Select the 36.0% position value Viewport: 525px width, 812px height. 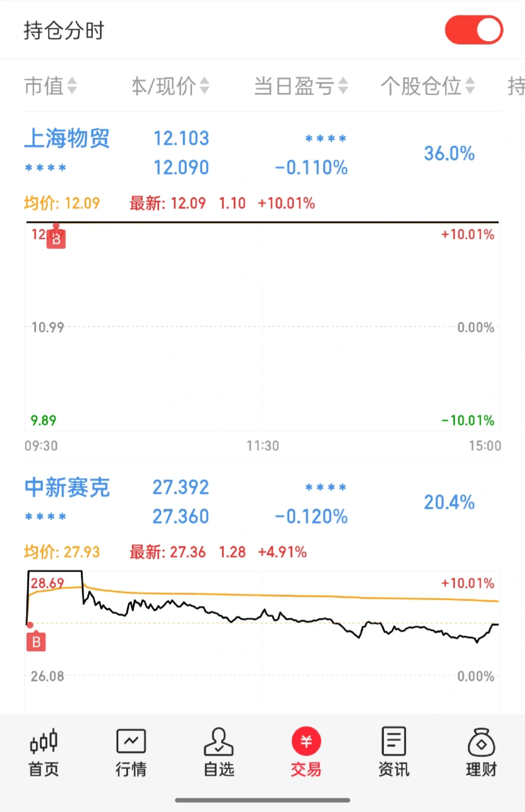[x=449, y=153]
